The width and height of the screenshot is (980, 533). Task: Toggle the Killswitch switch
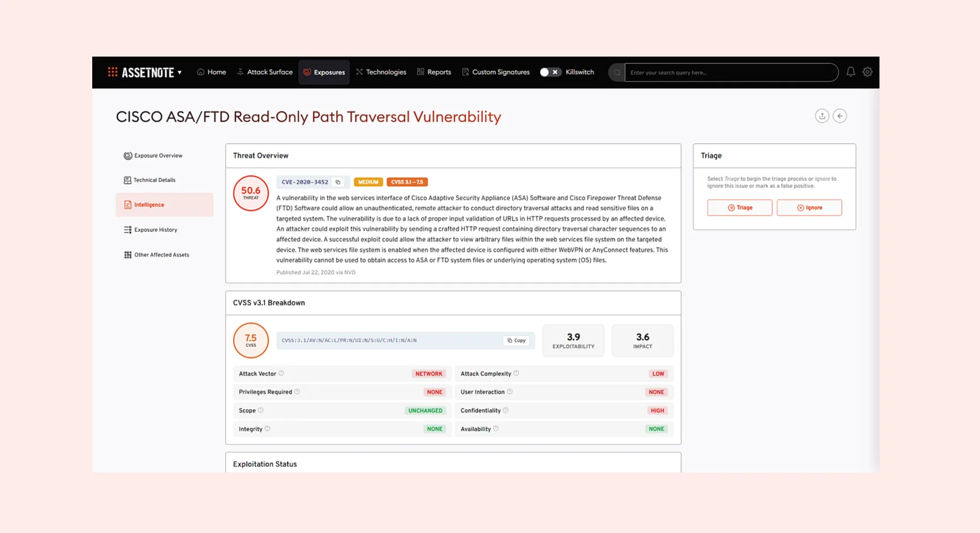pos(549,72)
